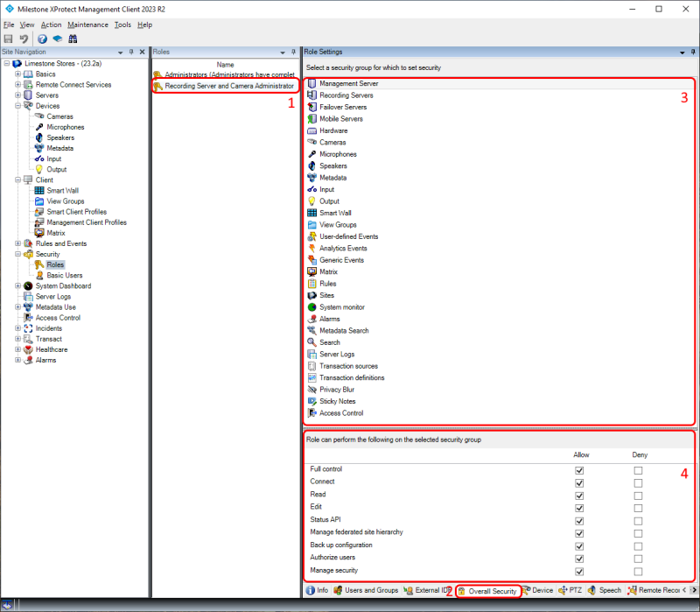Open Server Logs in Site Navigation
Image resolution: width=700 pixels, height=612 pixels.
click(x=53, y=297)
